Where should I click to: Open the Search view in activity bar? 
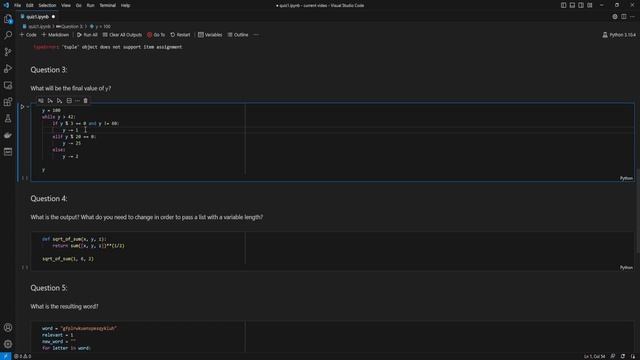[x=8, y=35]
